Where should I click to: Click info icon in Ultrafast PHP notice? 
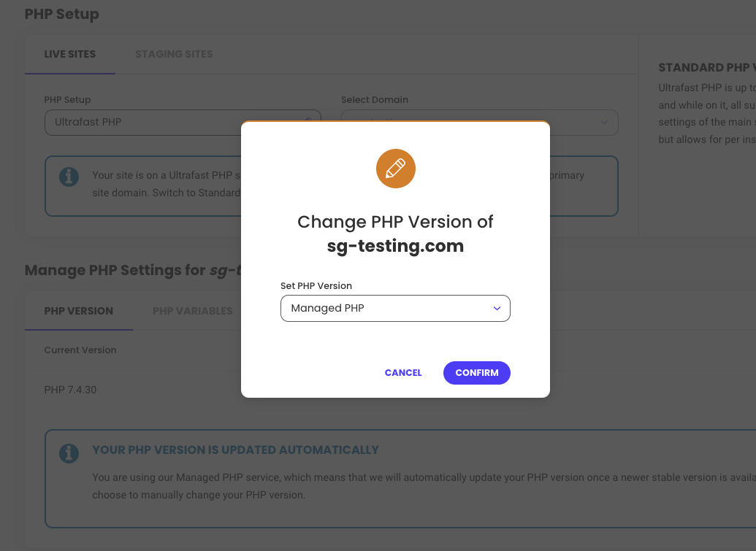tap(69, 176)
